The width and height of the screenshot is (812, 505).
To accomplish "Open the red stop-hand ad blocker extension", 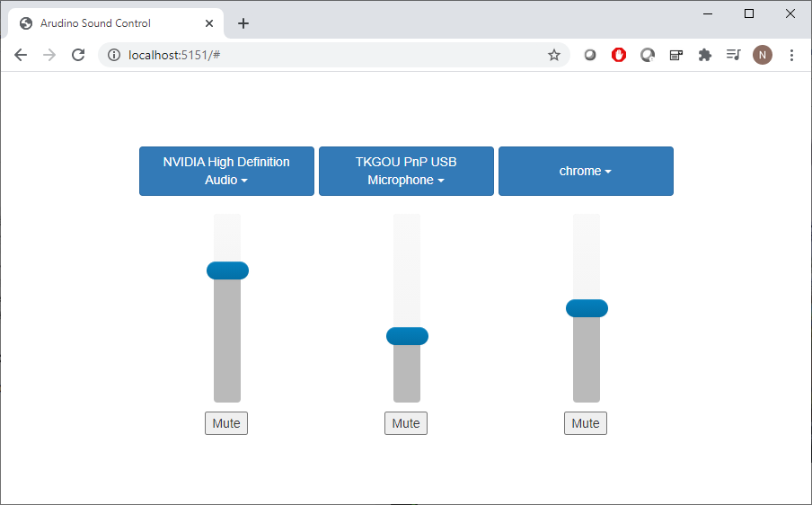I will (x=619, y=55).
